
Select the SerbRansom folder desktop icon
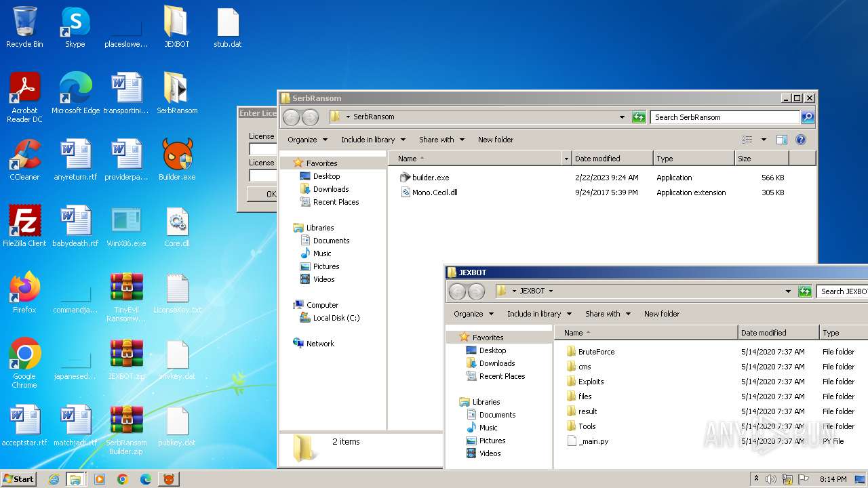177,94
